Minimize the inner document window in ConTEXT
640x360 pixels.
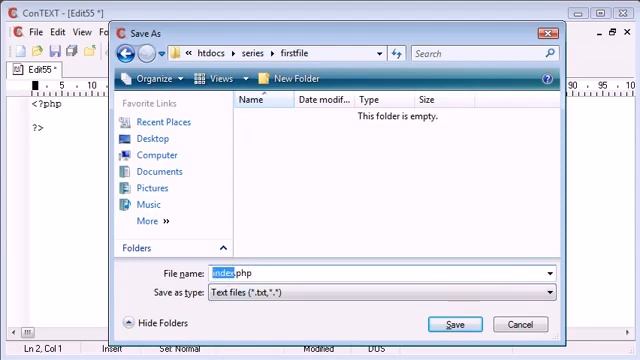point(599,33)
